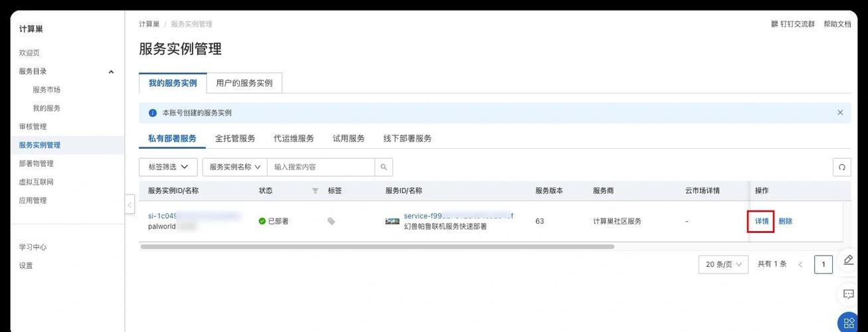Refresh the service instance list
Viewport: 868px width, 332px height.
coord(841,167)
